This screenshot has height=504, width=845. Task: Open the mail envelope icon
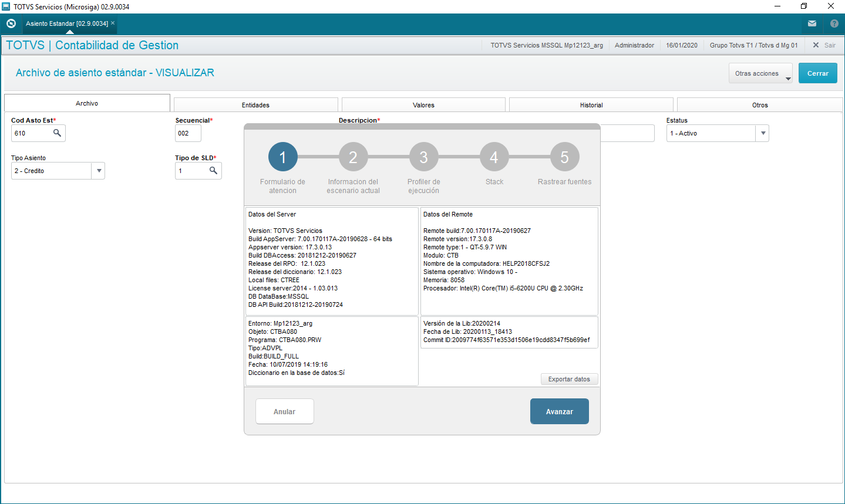(x=812, y=23)
